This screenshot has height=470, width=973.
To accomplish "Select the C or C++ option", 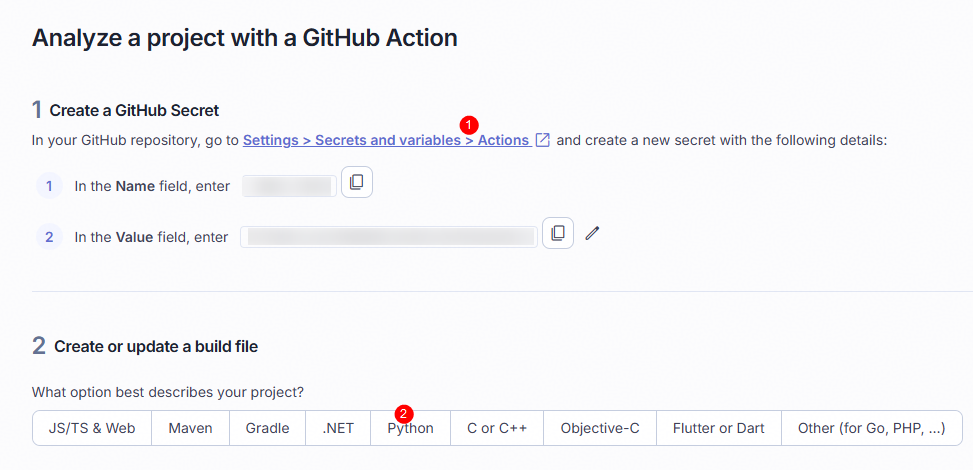I will pos(497,428).
